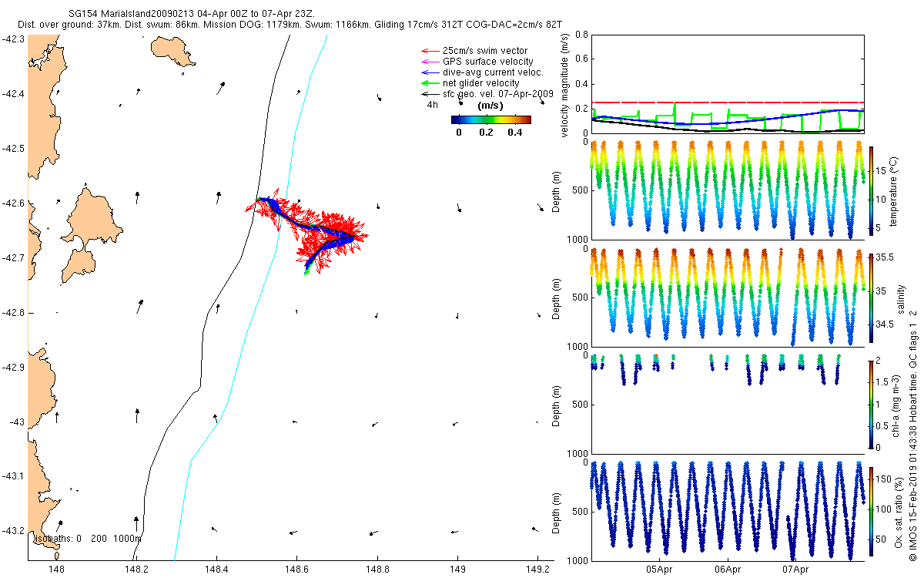
Task: Click the 05Apr date tick label
Action: click(660, 570)
